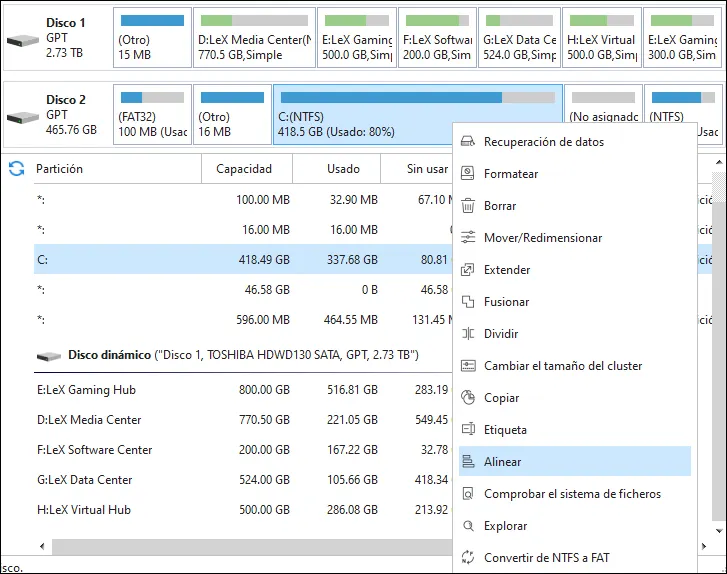Click the Disco 2 drive icon

coord(23,118)
